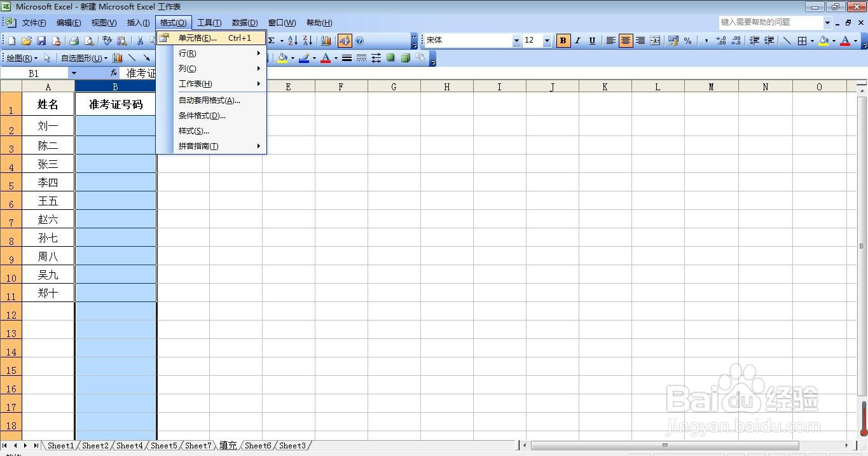Click the Line Style icon in drawing toolbar
The width and height of the screenshot is (868, 456).
tap(347, 58)
